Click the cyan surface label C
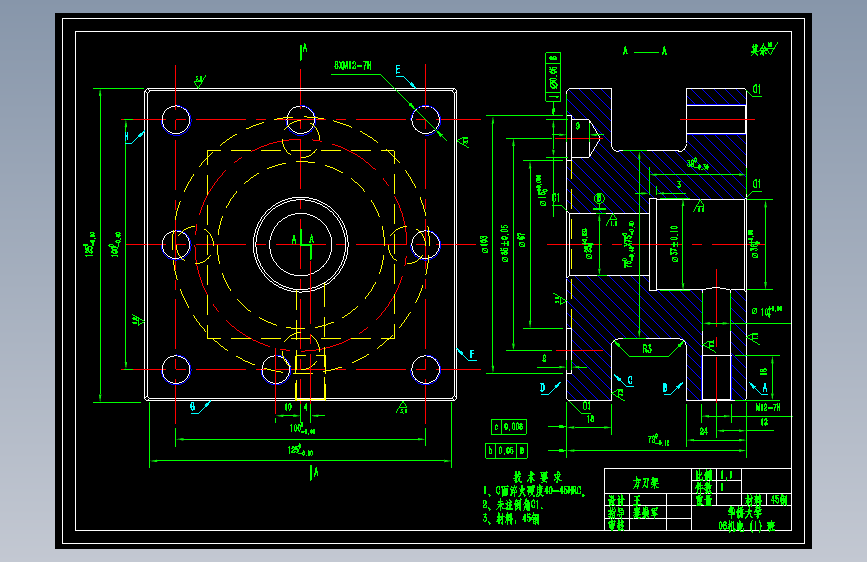Screen dimensions: 867x562 pyautogui.click(x=630, y=381)
